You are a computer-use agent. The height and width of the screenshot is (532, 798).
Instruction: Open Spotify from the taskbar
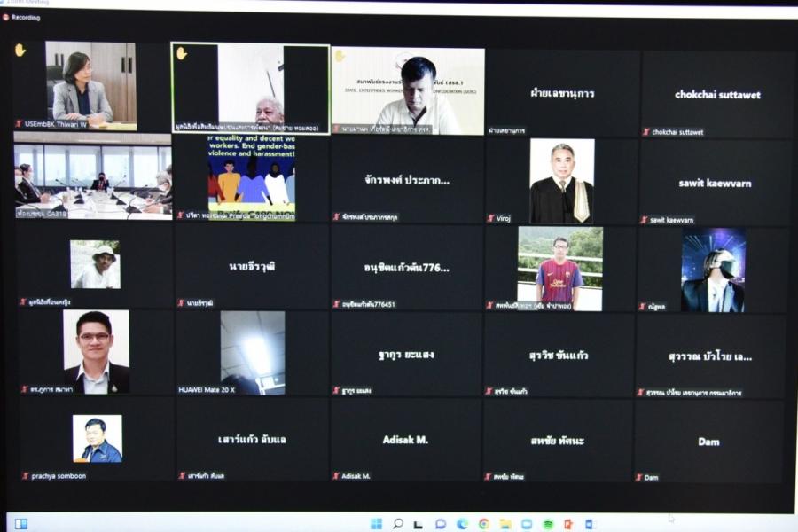tap(548, 524)
